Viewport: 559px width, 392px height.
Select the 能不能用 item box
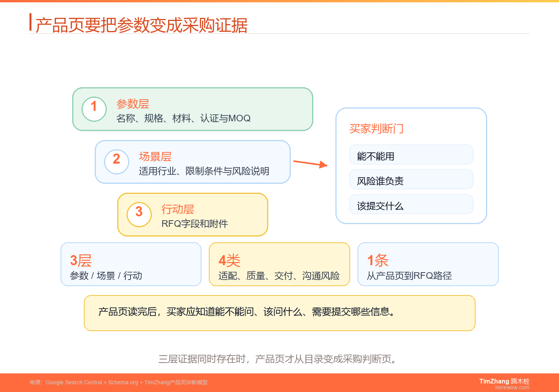(411, 155)
